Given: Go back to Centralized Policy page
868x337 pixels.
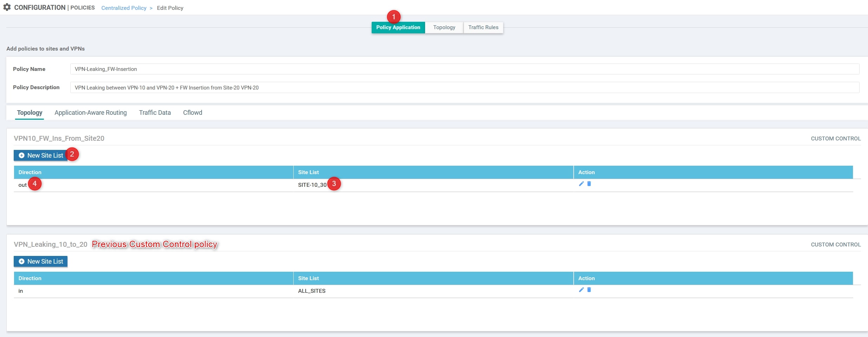Looking at the screenshot, I should pyautogui.click(x=124, y=8).
